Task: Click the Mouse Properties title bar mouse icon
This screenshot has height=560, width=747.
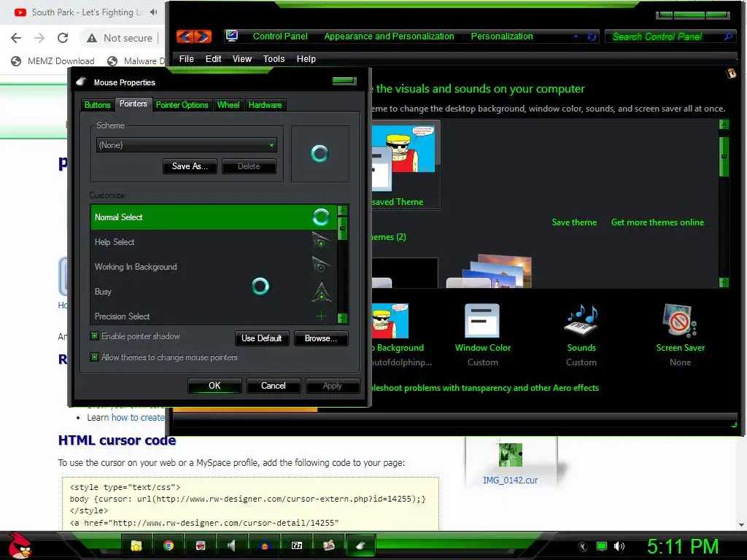Action: pyautogui.click(x=82, y=82)
